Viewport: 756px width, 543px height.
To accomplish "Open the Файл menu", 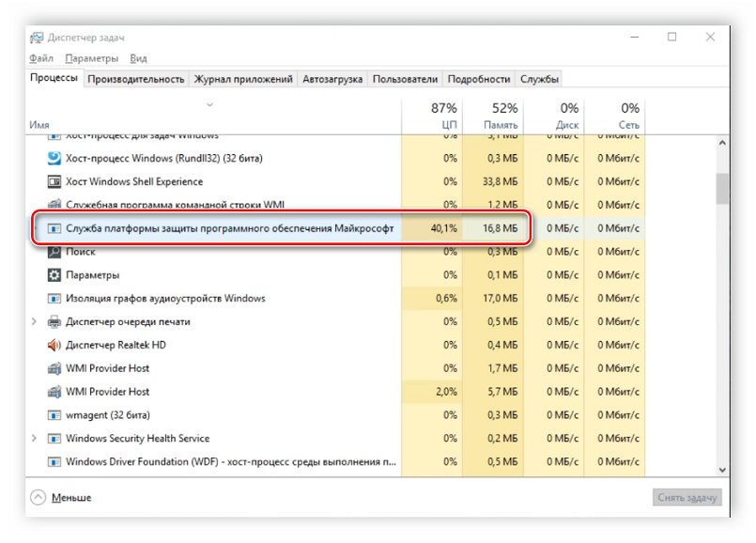I will [x=40, y=58].
